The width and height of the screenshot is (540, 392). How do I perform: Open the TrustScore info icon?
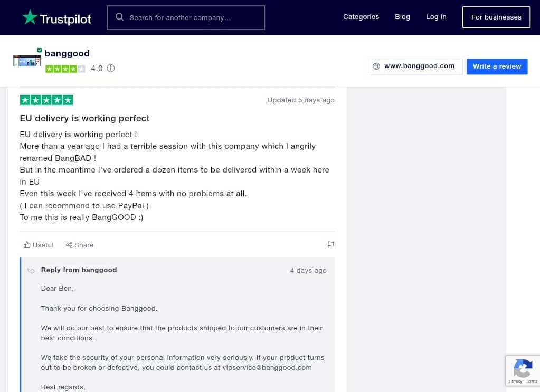(110, 68)
